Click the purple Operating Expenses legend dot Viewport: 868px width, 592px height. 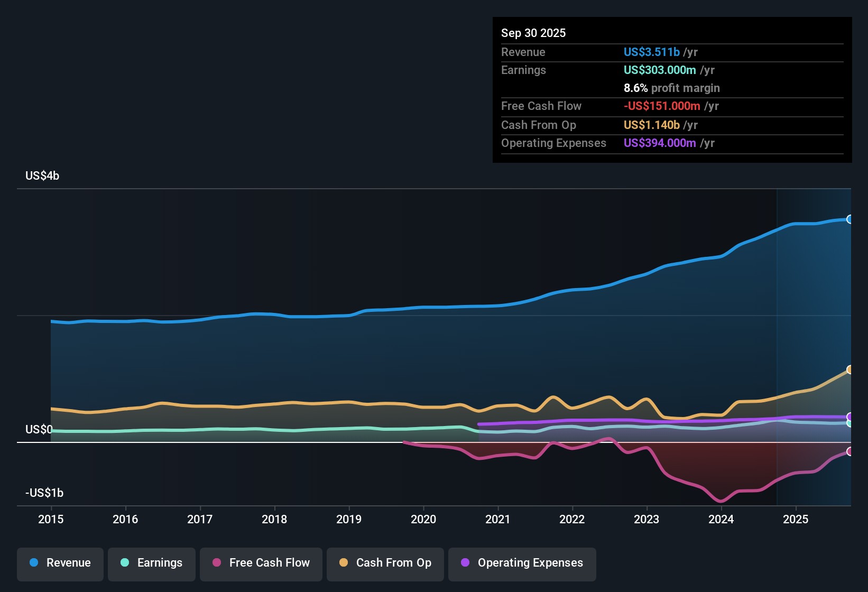pyautogui.click(x=464, y=563)
